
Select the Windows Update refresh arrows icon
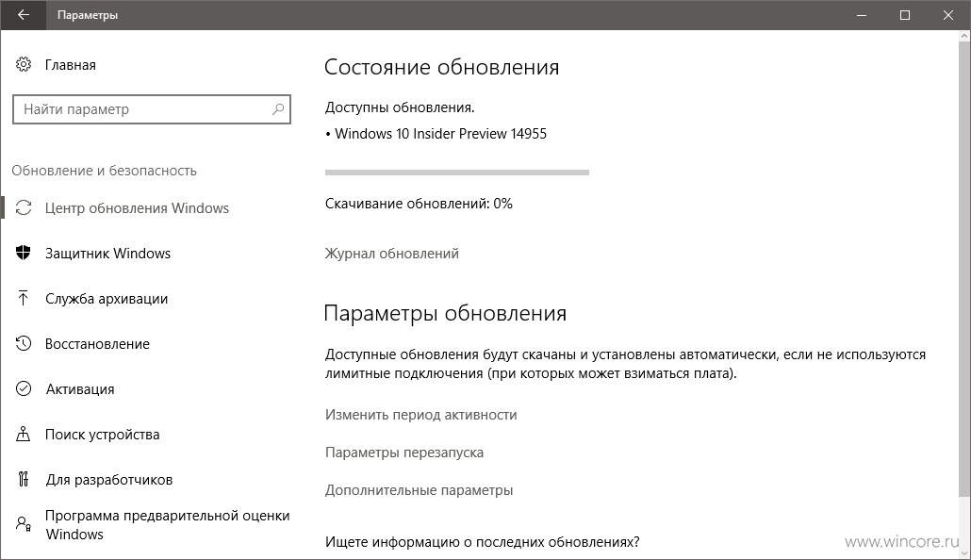pos(24,208)
